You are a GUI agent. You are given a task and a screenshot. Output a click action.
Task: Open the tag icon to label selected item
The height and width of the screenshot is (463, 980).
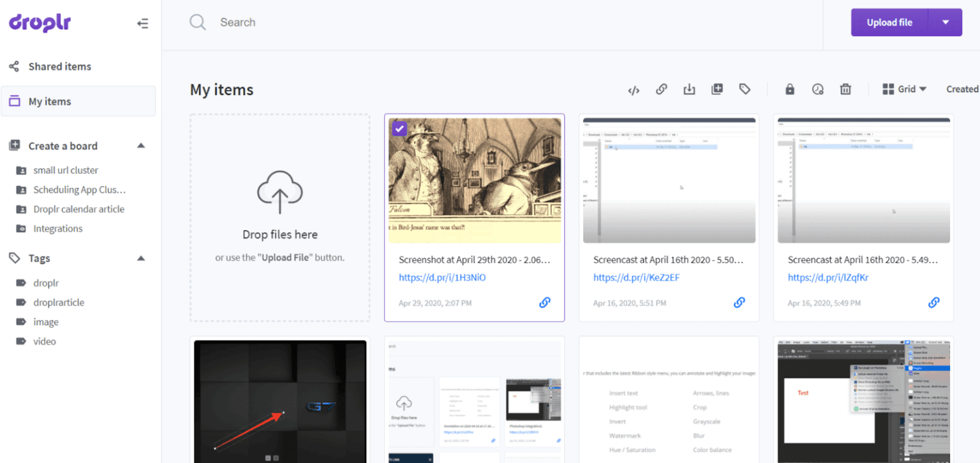[x=745, y=89]
